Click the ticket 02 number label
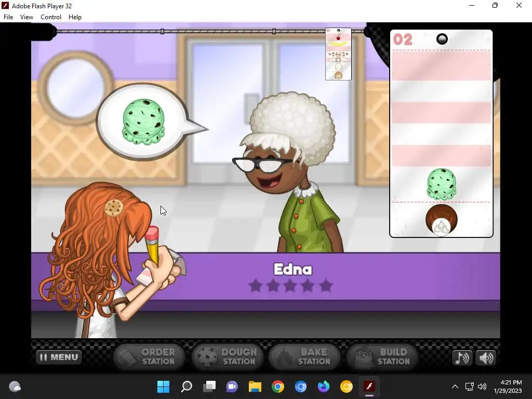532x399 pixels. [403, 39]
